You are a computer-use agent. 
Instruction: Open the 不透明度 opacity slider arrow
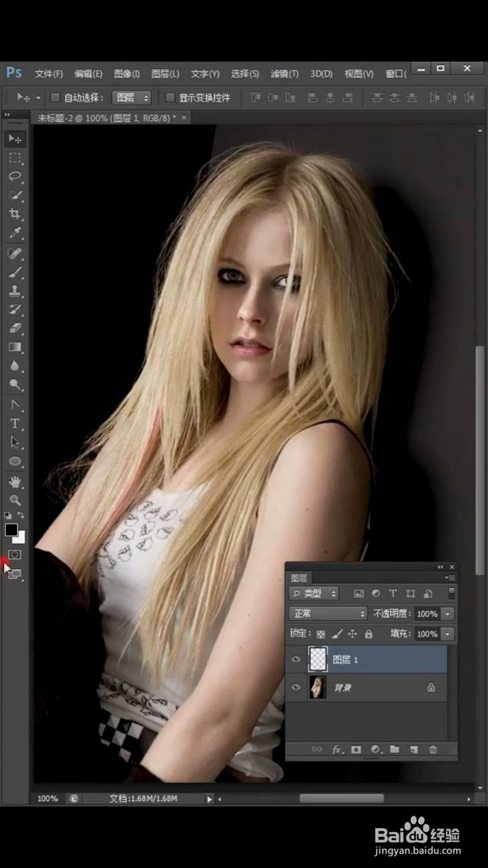point(447,614)
